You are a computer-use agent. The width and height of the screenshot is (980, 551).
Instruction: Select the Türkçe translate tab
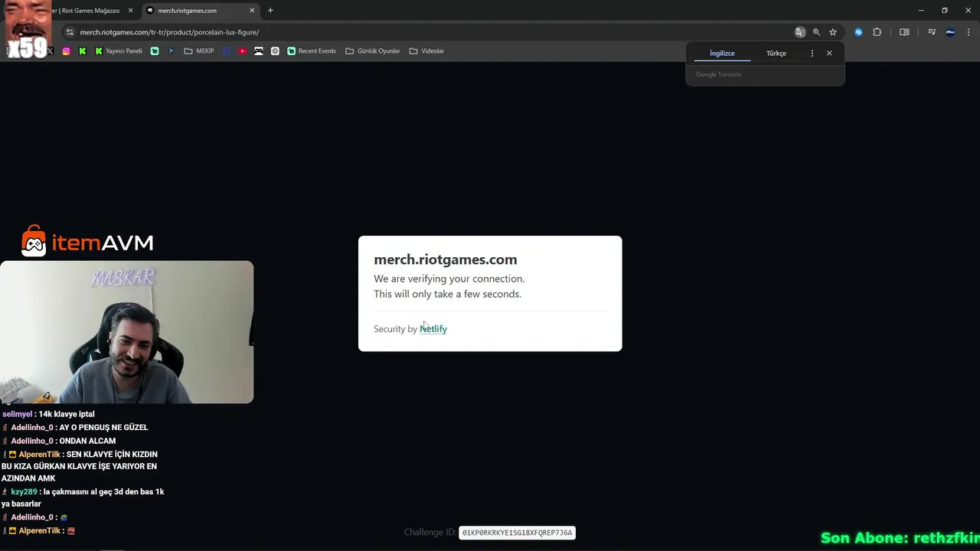(776, 54)
